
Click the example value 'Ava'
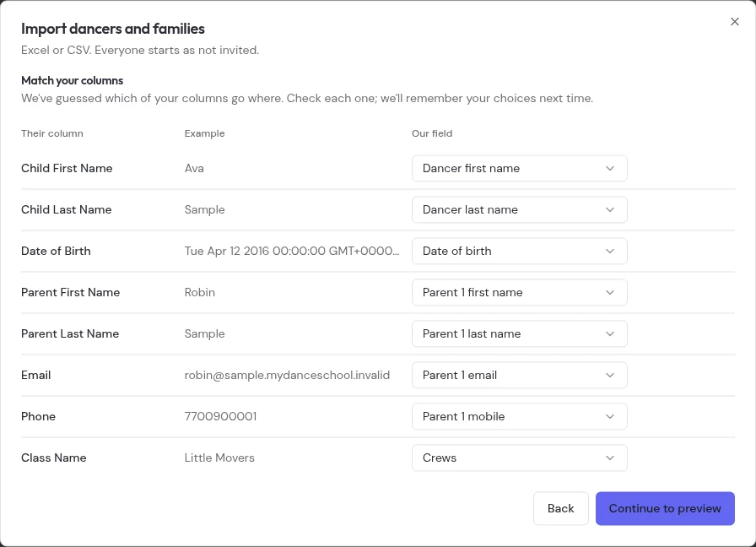tap(194, 168)
